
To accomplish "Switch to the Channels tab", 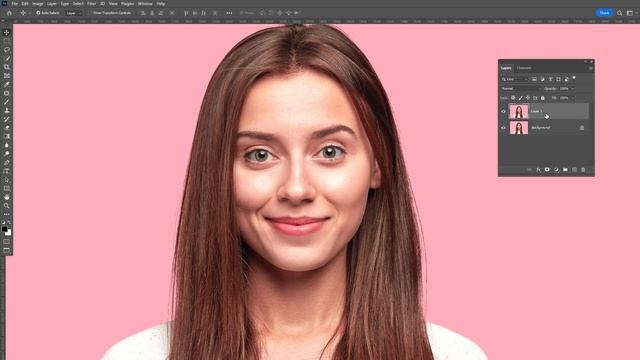I will click(x=524, y=68).
